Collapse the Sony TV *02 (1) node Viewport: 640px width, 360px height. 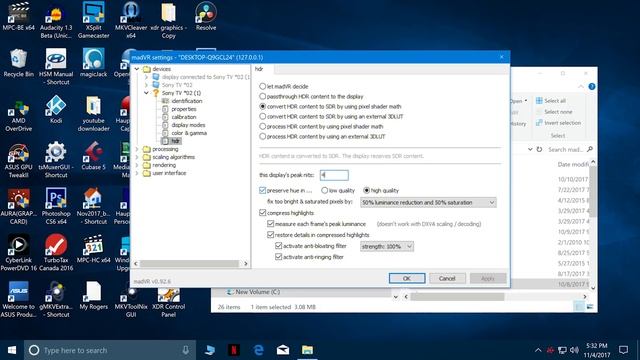pyautogui.click(x=146, y=93)
